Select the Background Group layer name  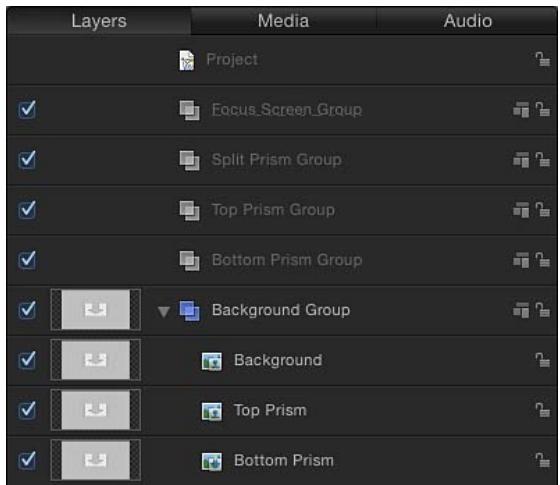[x=281, y=310]
